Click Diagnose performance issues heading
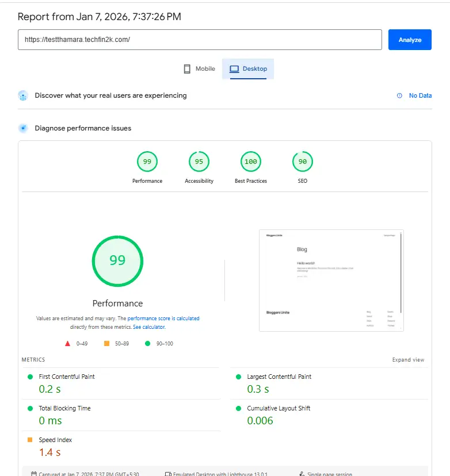This screenshot has height=476, width=450. tap(83, 128)
